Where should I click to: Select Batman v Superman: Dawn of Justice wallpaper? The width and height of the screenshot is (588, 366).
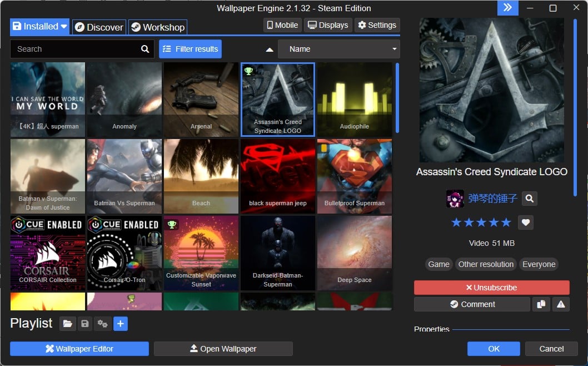coord(48,176)
